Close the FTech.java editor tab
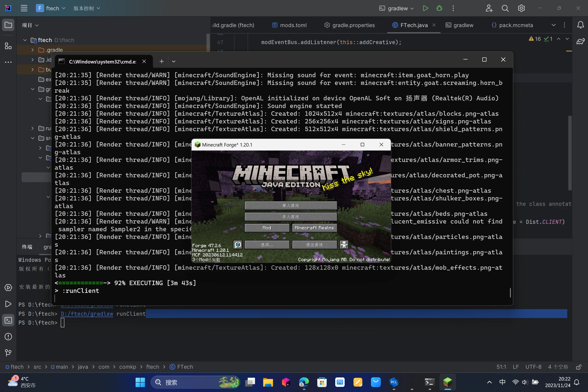Image resolution: width=588 pixels, height=392 pixels. [434, 25]
